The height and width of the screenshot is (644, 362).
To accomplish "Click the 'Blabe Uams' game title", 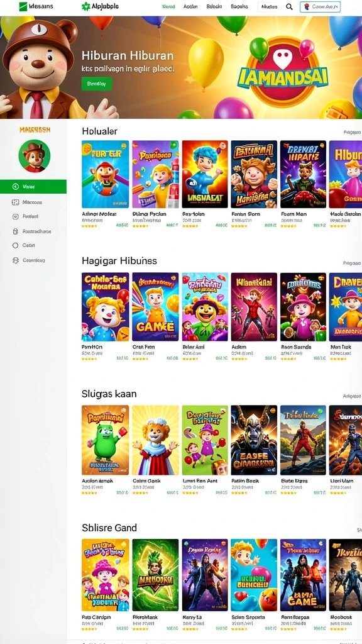I will (x=294, y=480).
